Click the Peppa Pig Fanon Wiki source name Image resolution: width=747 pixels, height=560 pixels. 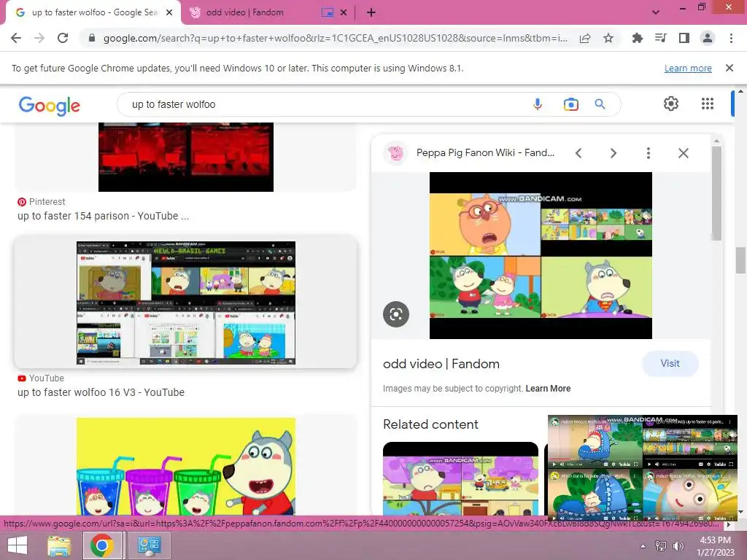tap(485, 153)
